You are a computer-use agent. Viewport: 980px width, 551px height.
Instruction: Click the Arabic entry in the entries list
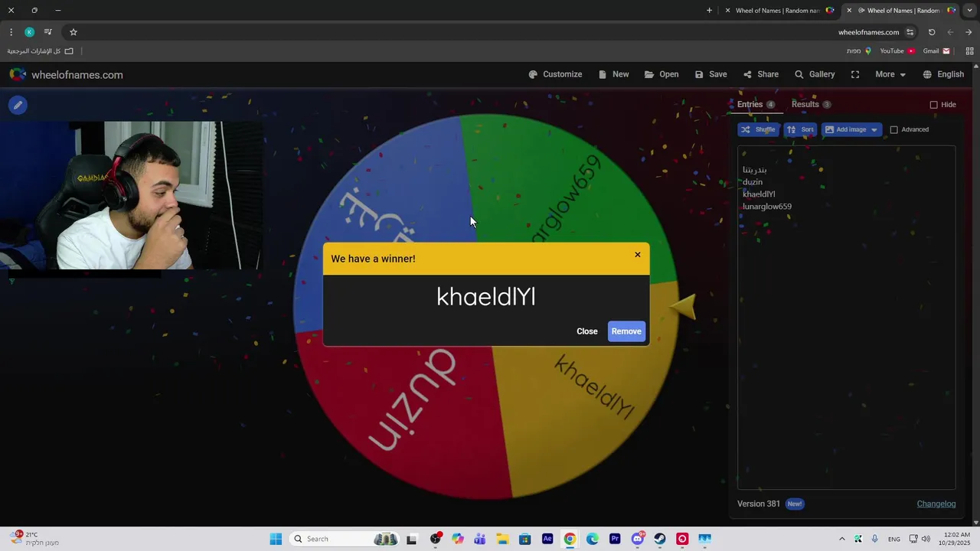click(x=754, y=170)
